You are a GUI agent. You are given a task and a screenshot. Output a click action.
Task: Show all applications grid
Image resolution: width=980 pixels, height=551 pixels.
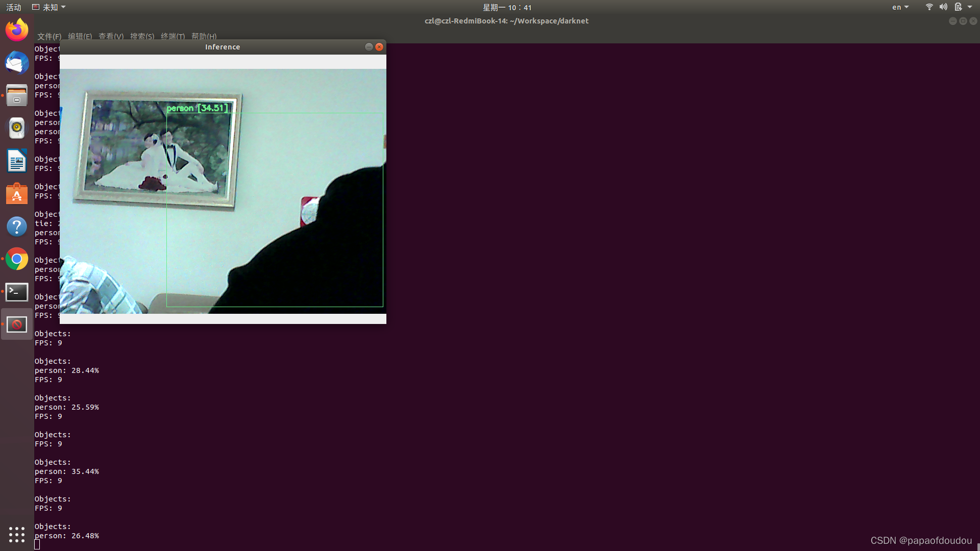tap(17, 534)
